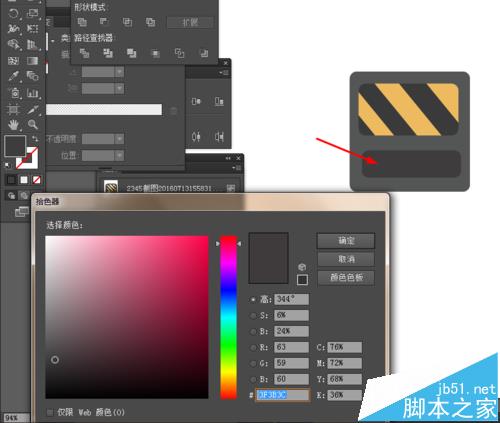Select the Perspective Grid tool
The width and height of the screenshot is (500, 423).
pos(33,44)
